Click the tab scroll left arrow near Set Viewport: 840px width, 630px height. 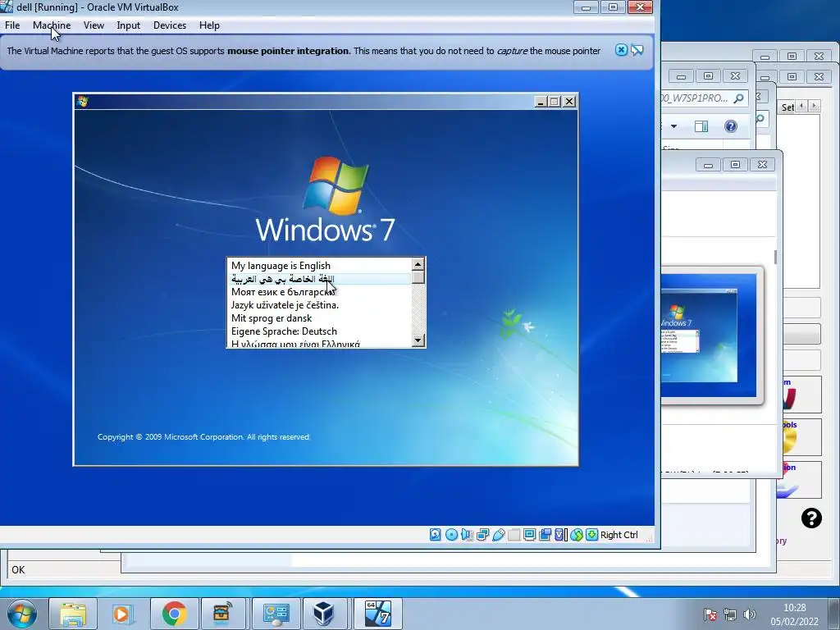click(x=802, y=106)
